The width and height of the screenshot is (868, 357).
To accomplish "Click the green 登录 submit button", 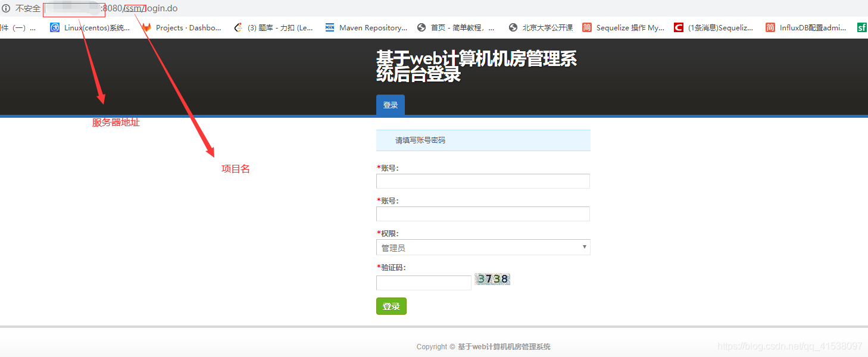I will pyautogui.click(x=391, y=306).
